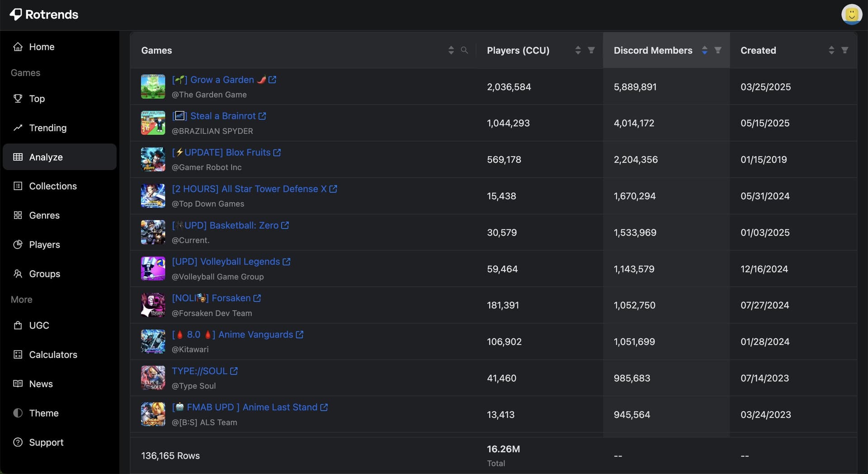Sort the Discord Members column
The width and height of the screenshot is (868, 474).
tap(705, 50)
